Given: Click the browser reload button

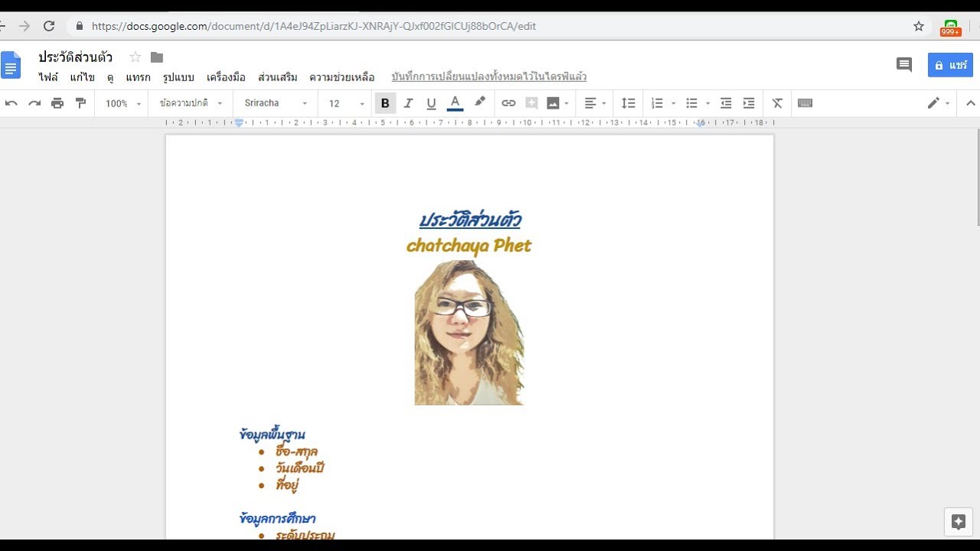Looking at the screenshot, I should 49,26.
